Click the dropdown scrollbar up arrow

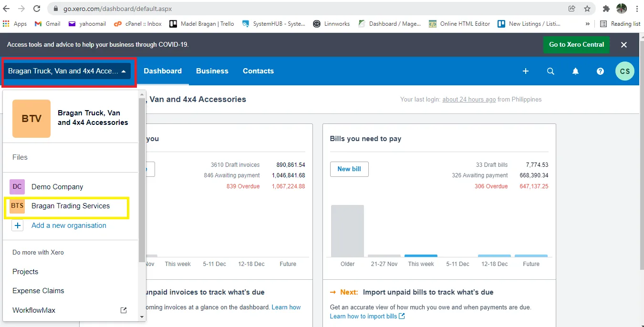pos(142,94)
